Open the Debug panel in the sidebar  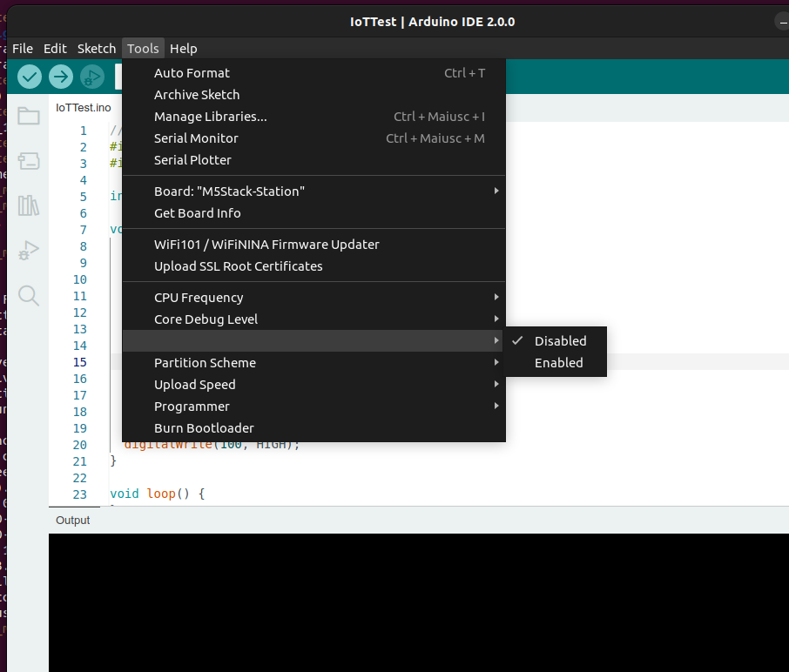[x=29, y=250]
